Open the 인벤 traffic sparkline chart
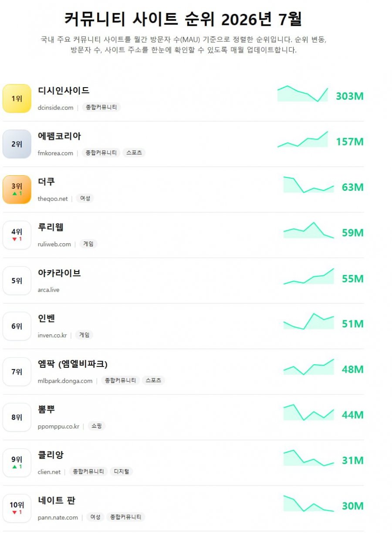The width and height of the screenshot is (392, 533). point(309,321)
